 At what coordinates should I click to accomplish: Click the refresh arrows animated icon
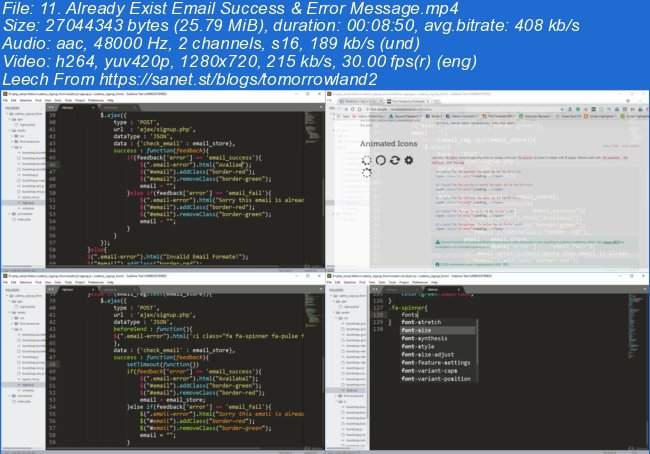point(395,160)
